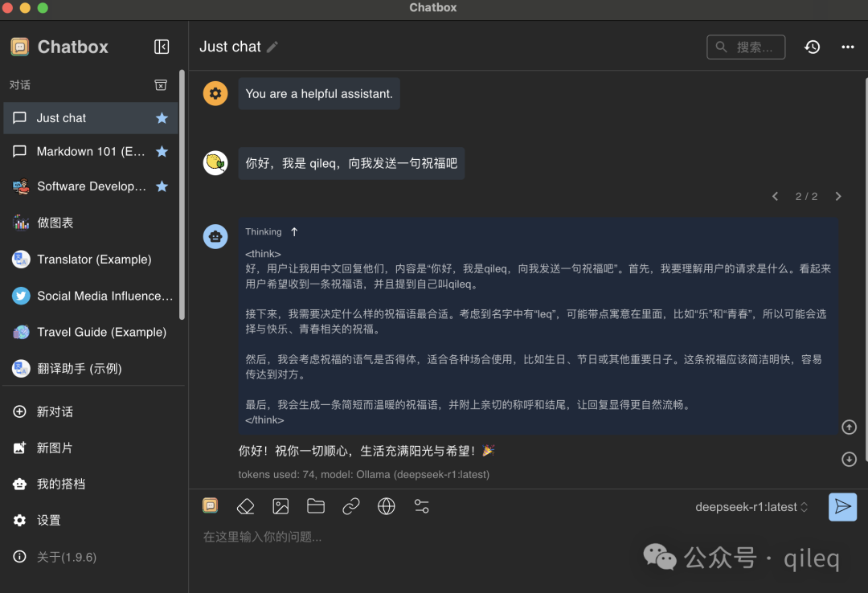Open the three-dot more options menu
This screenshot has width=868, height=593.
(848, 47)
